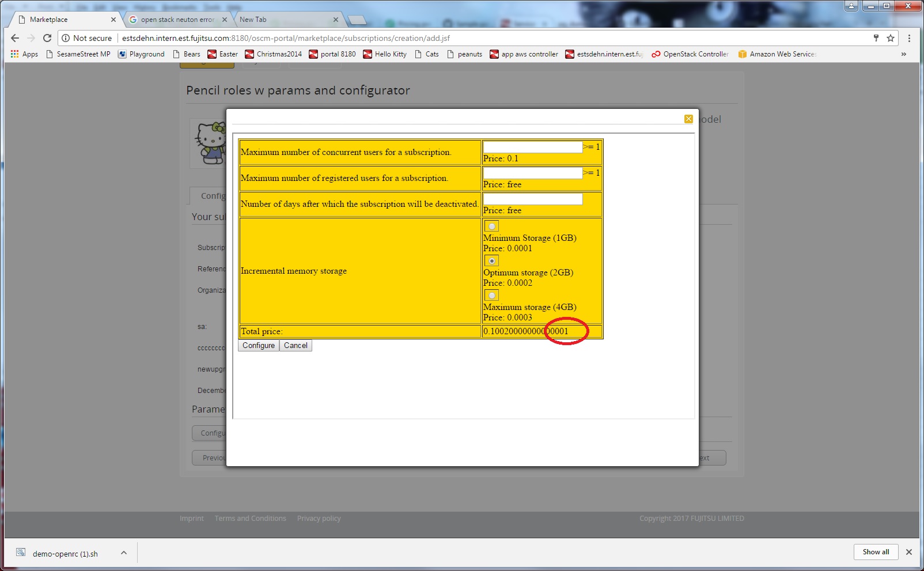Reload the current page
The width and height of the screenshot is (924, 571).
pyautogui.click(x=47, y=38)
